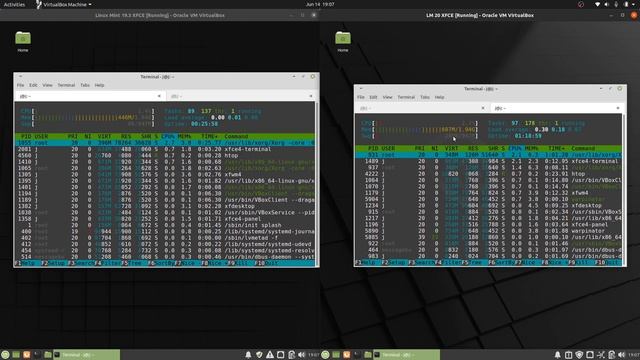
Task: Focus LM 20 XFCE VirtualBox window title bar
Action: [480, 15]
